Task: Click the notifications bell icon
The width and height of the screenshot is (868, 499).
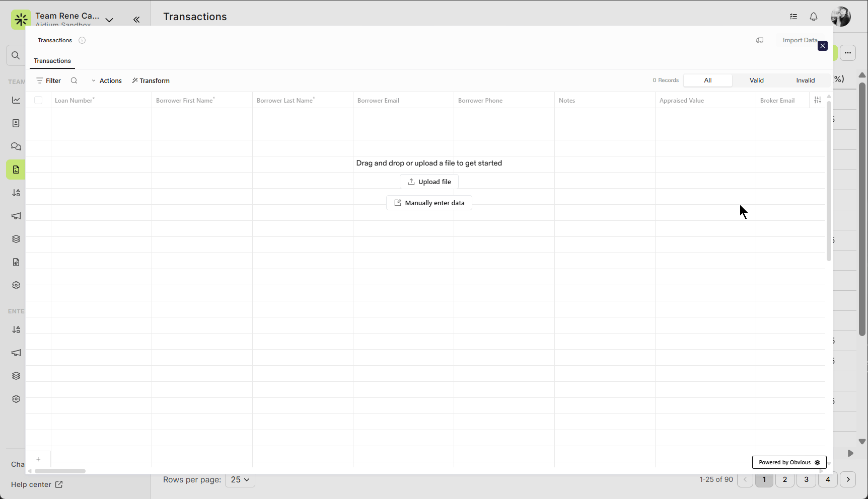Action: tap(814, 17)
